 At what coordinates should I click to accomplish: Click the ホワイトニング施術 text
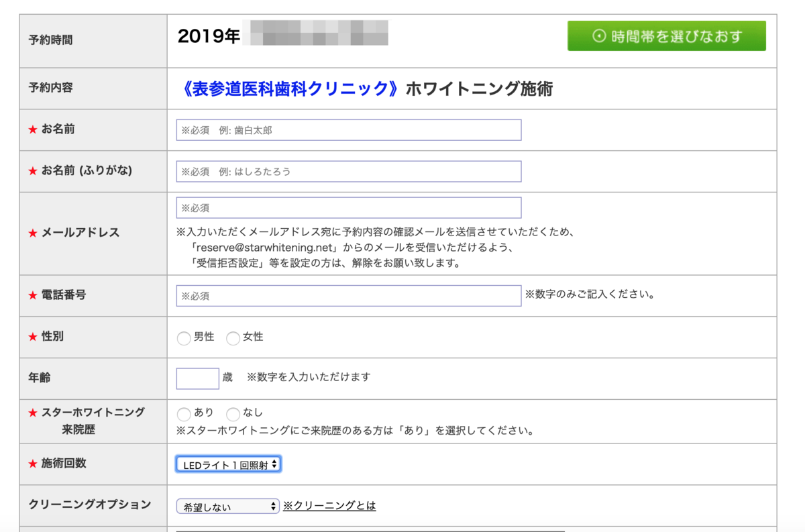[480, 89]
